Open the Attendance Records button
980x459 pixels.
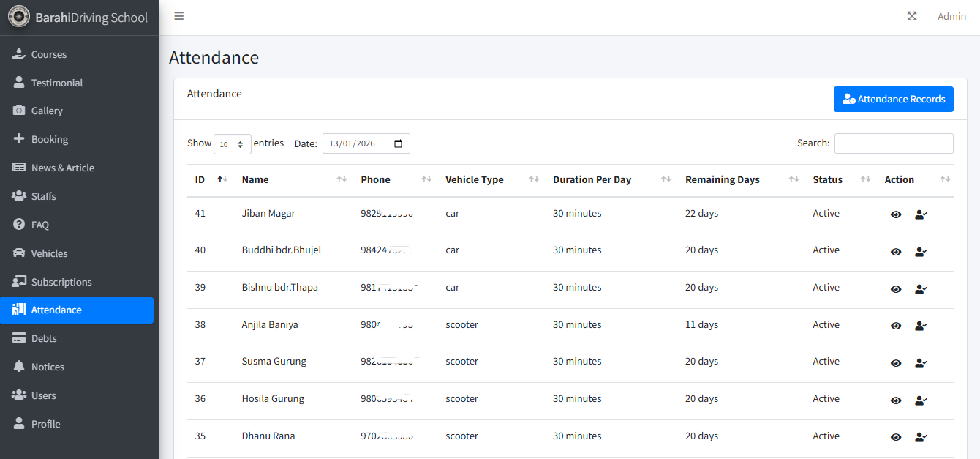tap(893, 99)
